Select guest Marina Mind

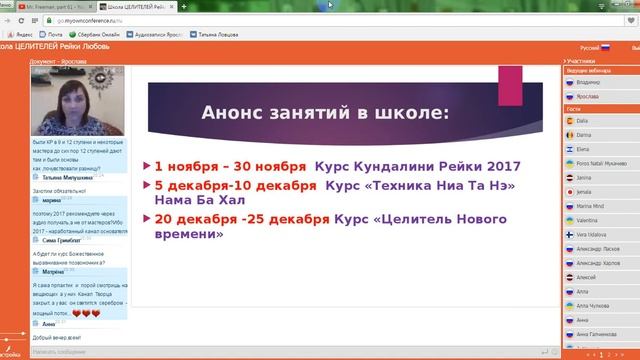coord(602,206)
